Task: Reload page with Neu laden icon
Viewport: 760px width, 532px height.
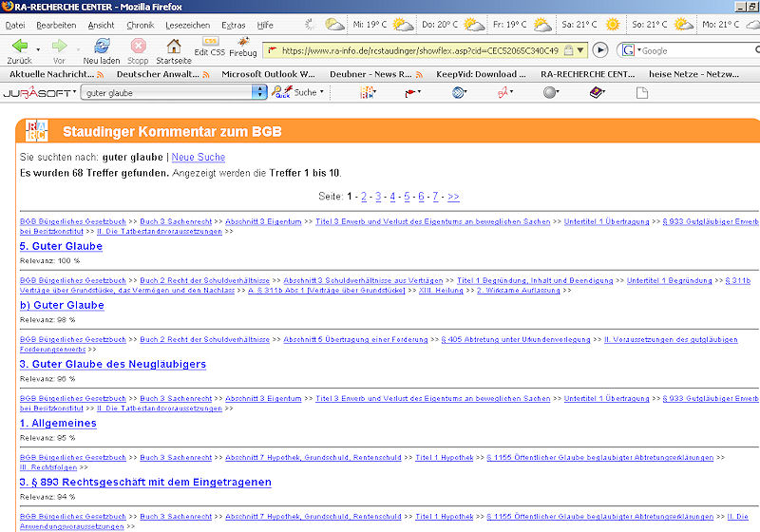Action: click(101, 46)
